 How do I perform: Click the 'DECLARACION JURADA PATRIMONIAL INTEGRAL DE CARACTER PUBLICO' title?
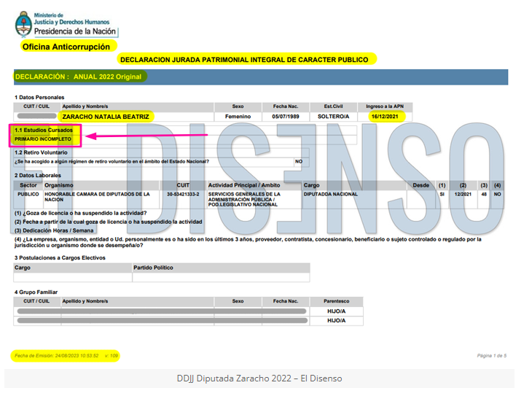coord(244,60)
